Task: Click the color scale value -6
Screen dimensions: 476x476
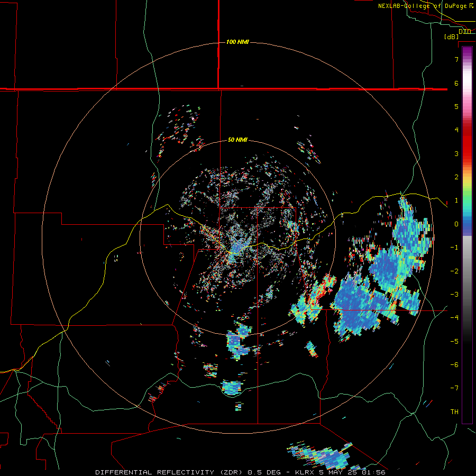Action: coord(454,365)
